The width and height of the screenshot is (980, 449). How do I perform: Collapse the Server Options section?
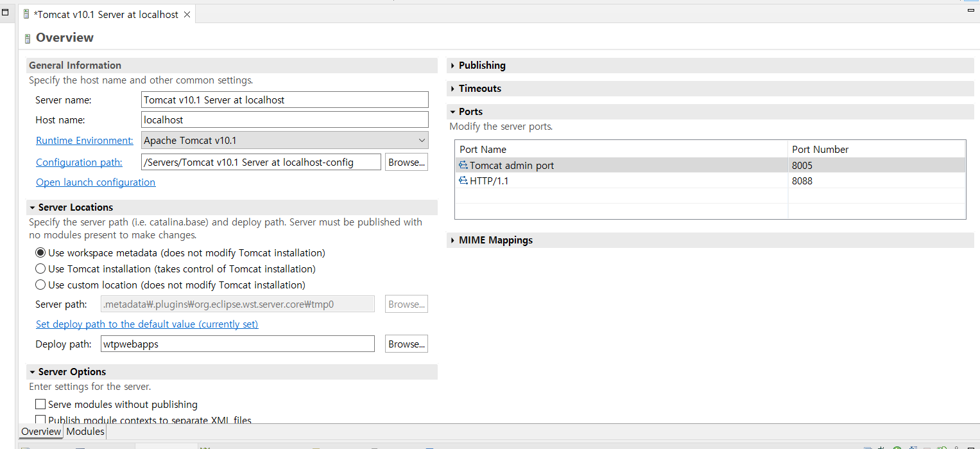tap(32, 372)
